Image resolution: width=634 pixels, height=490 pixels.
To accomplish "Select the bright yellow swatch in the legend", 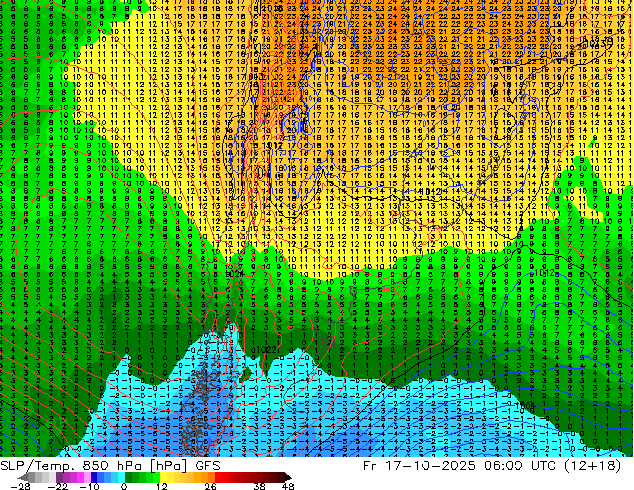I will 163,477.
